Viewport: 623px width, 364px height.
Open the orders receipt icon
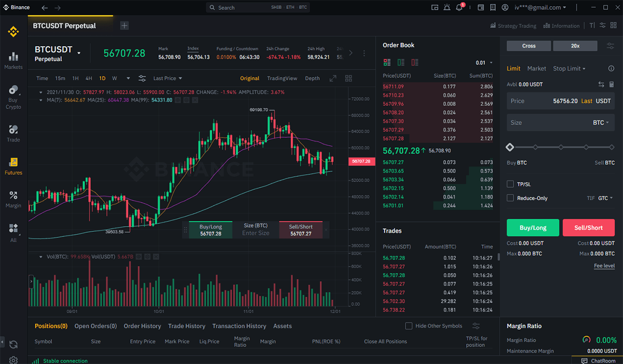point(492,7)
